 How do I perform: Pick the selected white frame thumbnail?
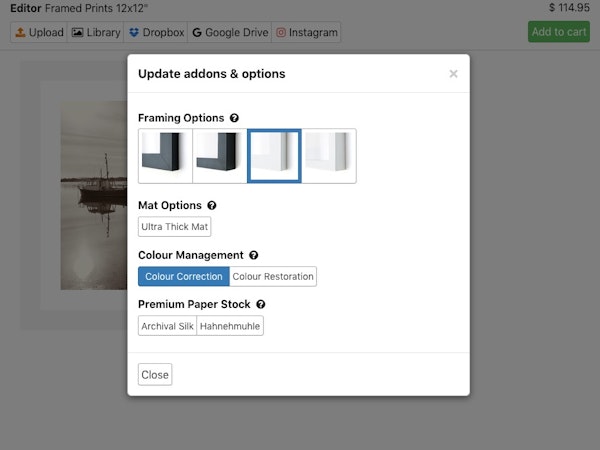click(274, 156)
